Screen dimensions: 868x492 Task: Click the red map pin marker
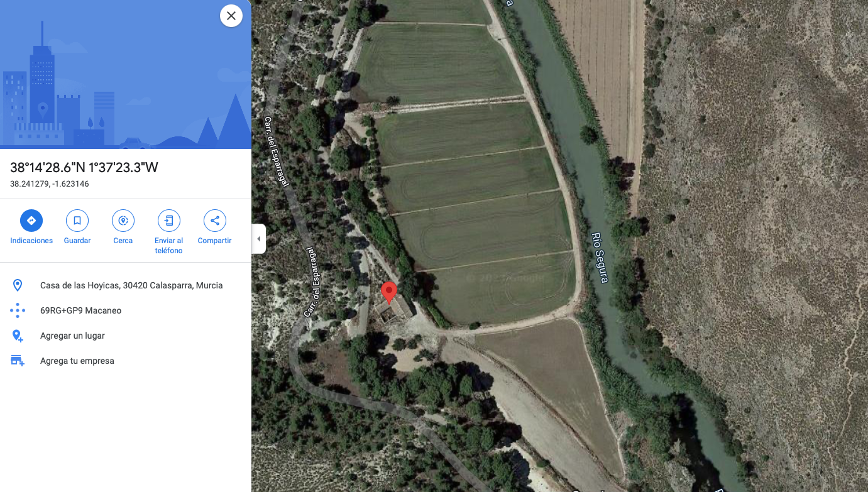click(x=389, y=293)
